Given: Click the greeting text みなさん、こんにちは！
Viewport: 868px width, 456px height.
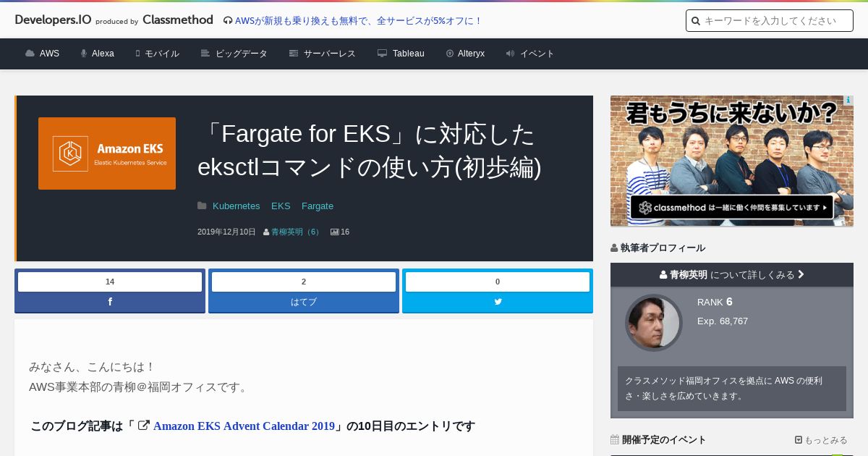Looking at the screenshot, I should [x=92, y=367].
